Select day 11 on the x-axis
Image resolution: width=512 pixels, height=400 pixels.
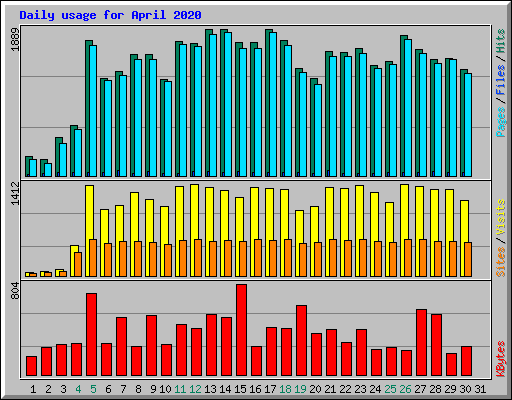tap(180, 389)
